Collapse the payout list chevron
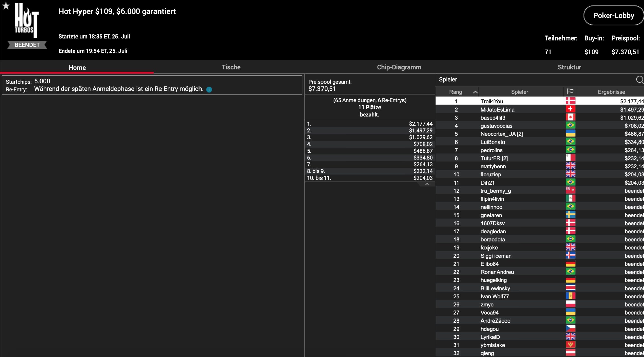Viewport: 644px width, 357px height. [427, 184]
